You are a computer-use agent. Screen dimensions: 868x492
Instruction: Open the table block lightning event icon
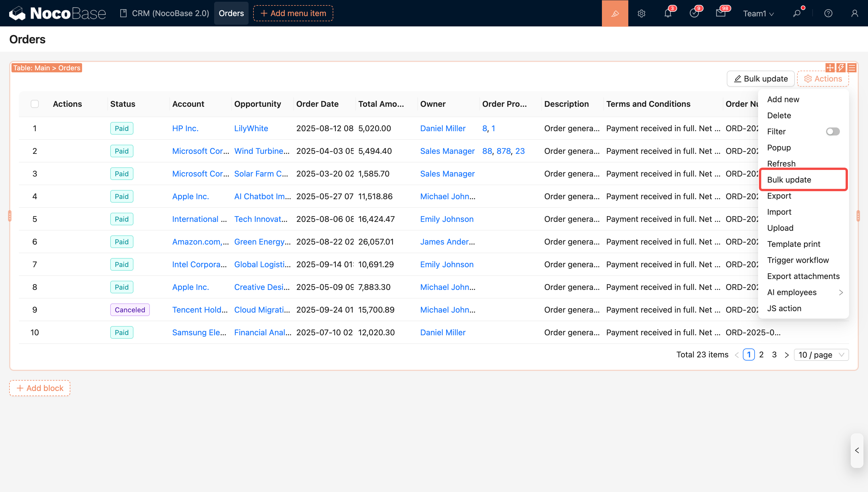coord(841,67)
